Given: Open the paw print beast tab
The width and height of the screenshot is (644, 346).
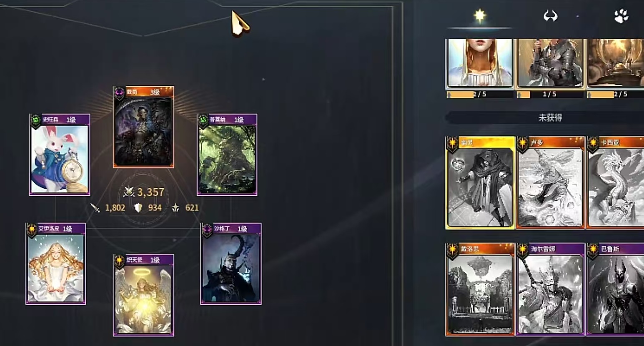Looking at the screenshot, I should [x=621, y=16].
